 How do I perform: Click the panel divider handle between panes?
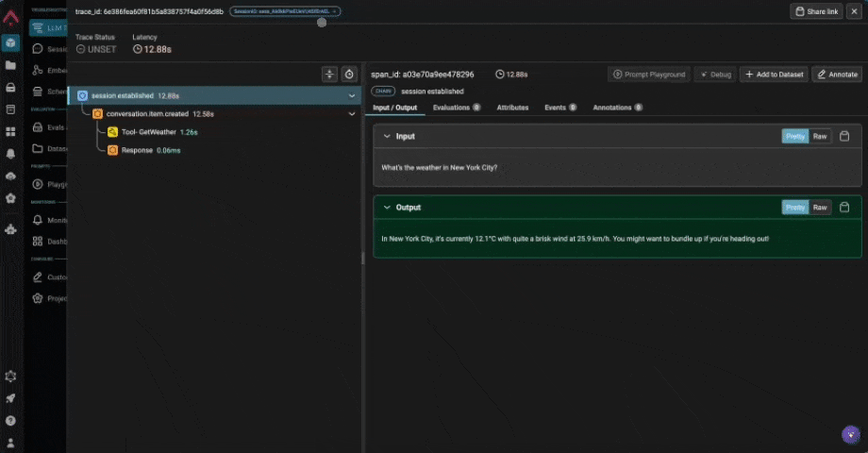tap(363, 258)
